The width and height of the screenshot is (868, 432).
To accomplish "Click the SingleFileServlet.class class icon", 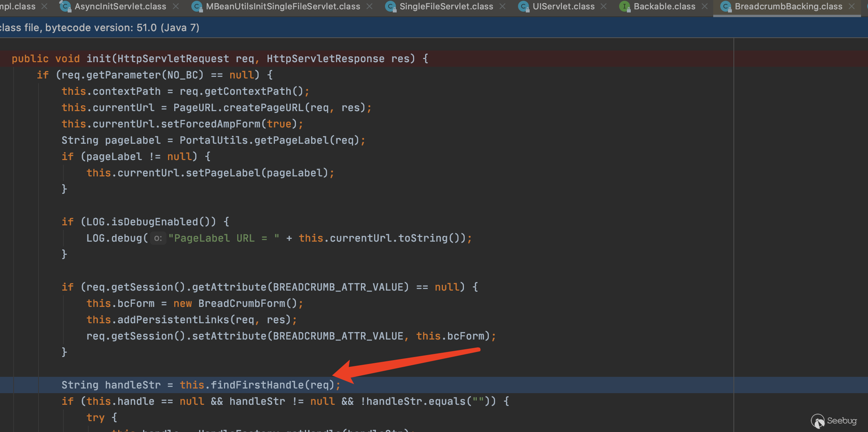I will pyautogui.click(x=390, y=6).
